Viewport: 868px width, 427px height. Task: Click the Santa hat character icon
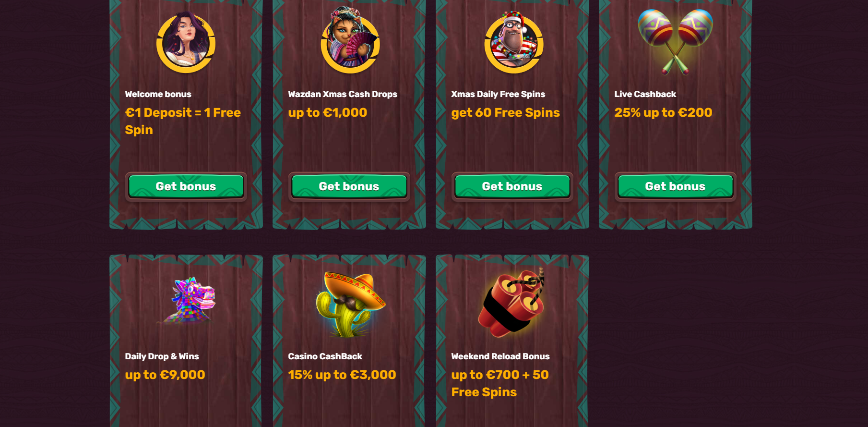pyautogui.click(x=513, y=42)
